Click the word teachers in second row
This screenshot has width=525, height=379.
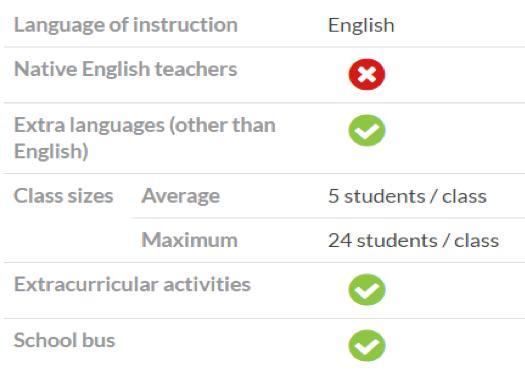click(x=196, y=69)
